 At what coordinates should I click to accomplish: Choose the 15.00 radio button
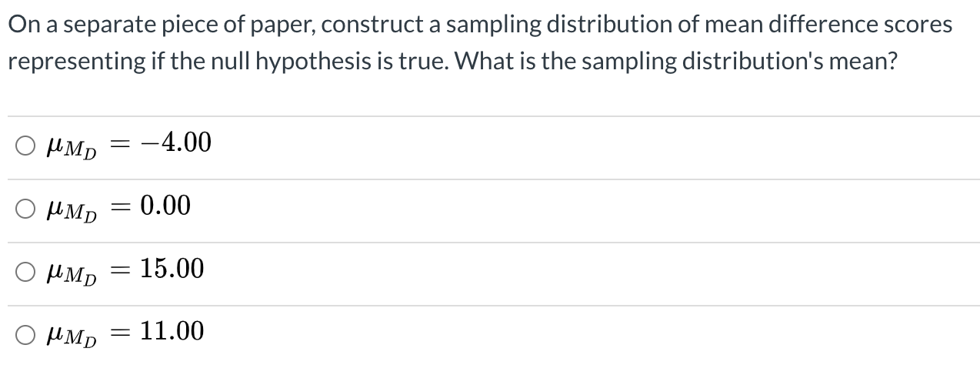25,270
